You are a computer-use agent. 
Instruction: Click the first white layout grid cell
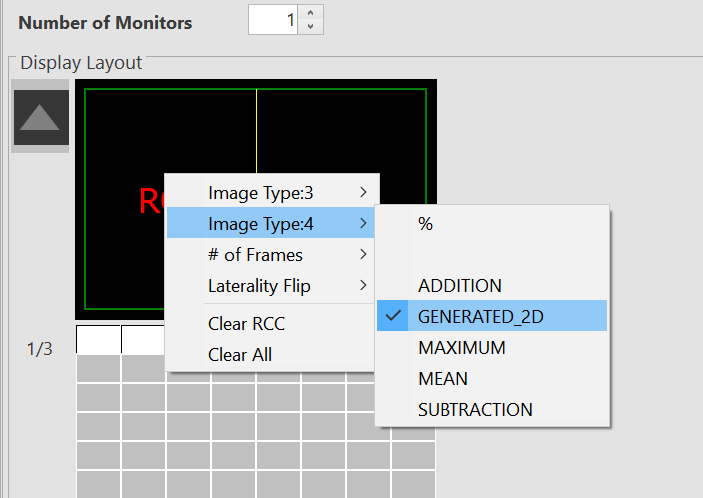98,340
